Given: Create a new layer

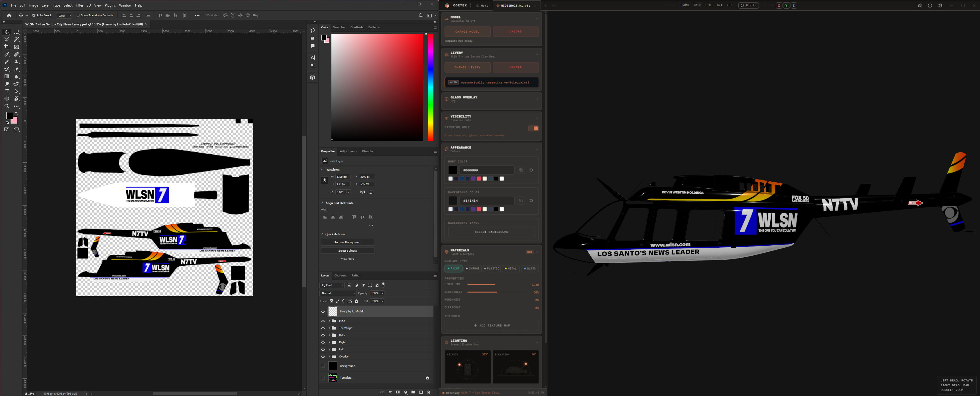Looking at the screenshot, I should pos(421,392).
